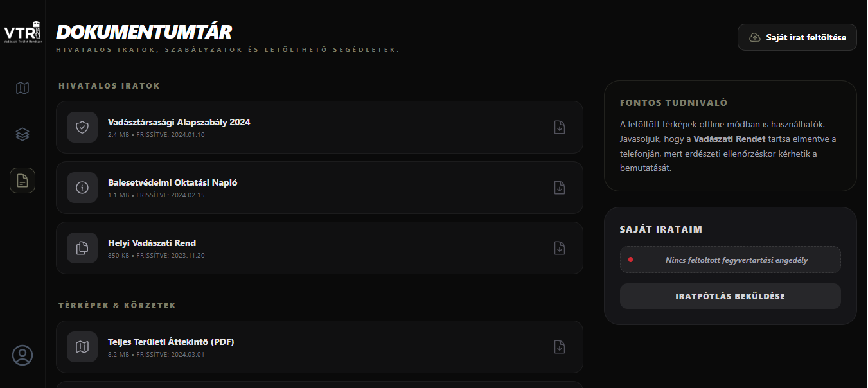
Task: Click the shield icon beside Alapszabály
Action: pos(82,127)
